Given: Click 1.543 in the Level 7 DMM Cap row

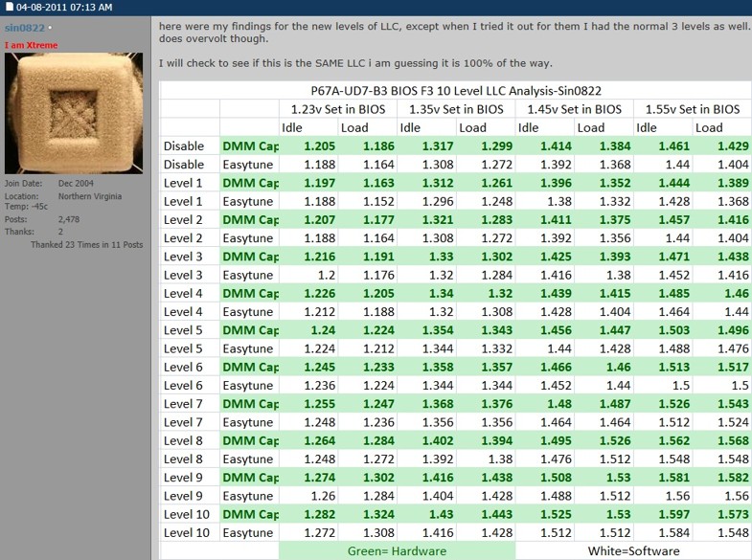Looking at the screenshot, I should click(x=733, y=404).
